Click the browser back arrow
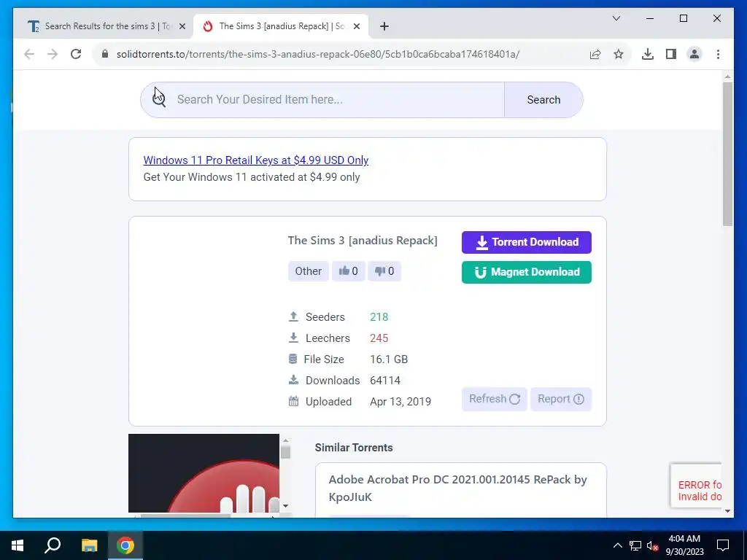Image resolution: width=747 pixels, height=560 pixels. tap(29, 54)
